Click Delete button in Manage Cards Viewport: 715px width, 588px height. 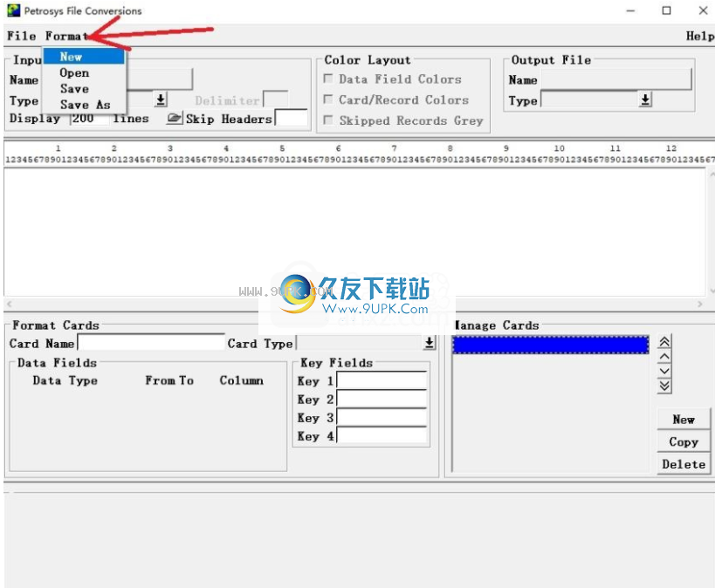[684, 463]
